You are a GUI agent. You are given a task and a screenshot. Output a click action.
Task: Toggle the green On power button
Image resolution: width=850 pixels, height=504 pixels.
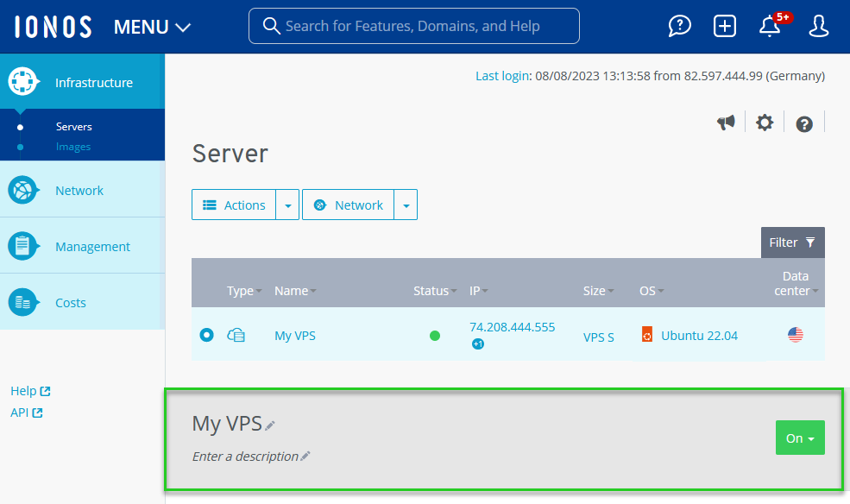pos(800,438)
